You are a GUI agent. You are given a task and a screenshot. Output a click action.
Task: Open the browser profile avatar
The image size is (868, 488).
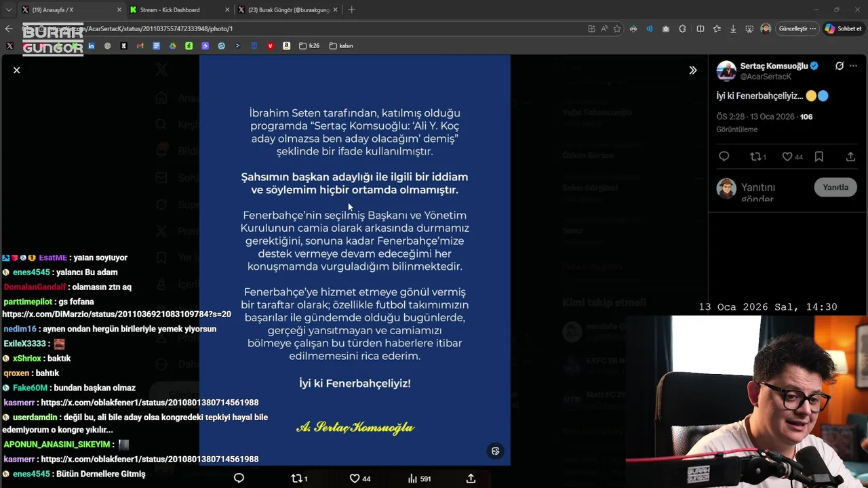pos(766,28)
